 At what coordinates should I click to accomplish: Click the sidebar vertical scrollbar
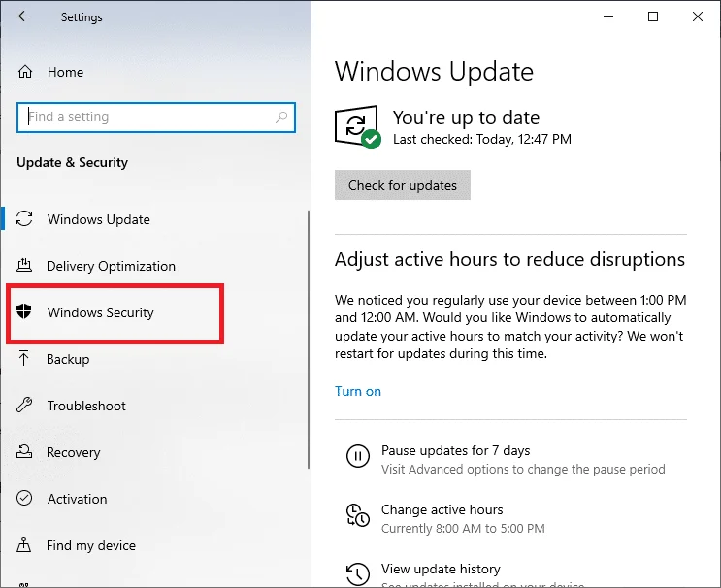(309, 340)
